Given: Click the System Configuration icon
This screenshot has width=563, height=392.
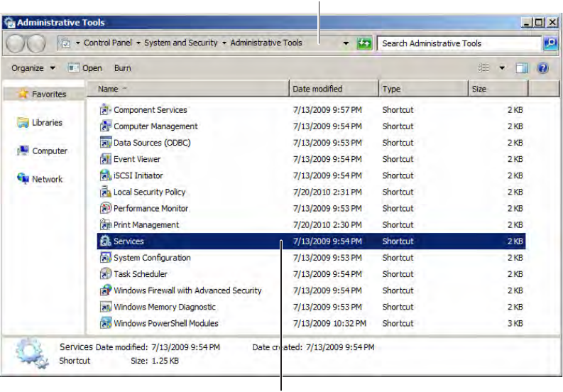Looking at the screenshot, I should [x=106, y=257].
